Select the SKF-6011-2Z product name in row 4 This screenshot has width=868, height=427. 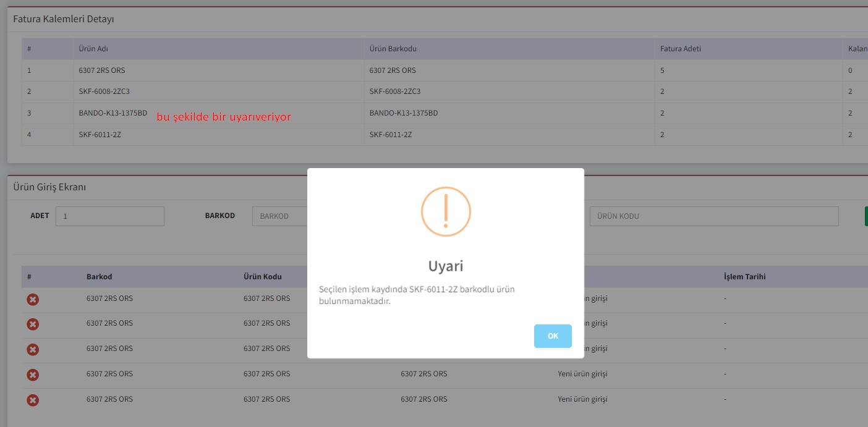pos(100,135)
